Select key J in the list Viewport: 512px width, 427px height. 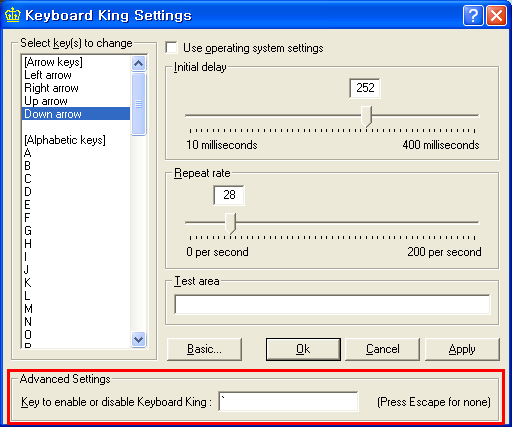click(76, 270)
